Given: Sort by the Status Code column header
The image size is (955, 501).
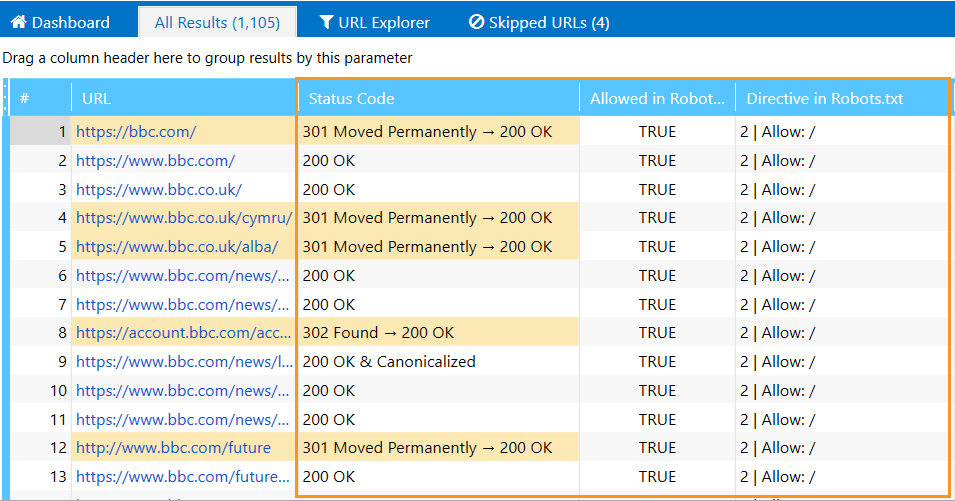Looking at the screenshot, I should click(x=439, y=98).
